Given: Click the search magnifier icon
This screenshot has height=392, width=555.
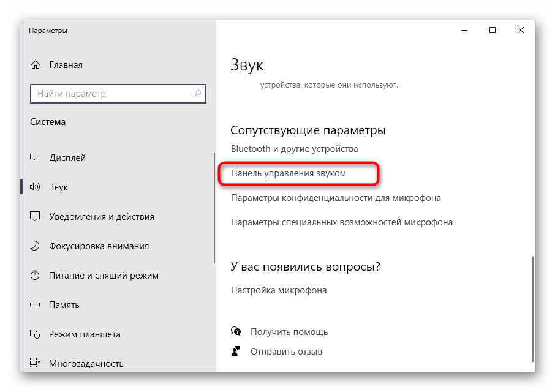Looking at the screenshot, I should coord(197,94).
